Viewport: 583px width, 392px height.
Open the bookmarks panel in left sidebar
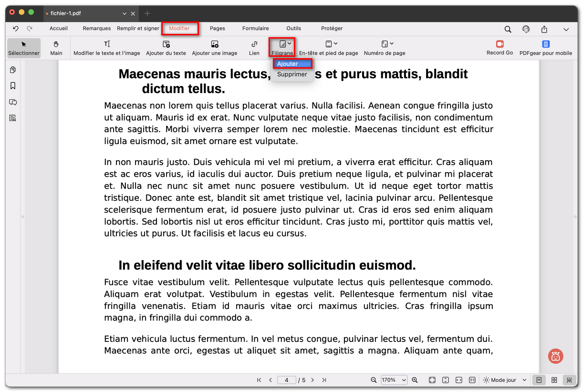[x=13, y=86]
